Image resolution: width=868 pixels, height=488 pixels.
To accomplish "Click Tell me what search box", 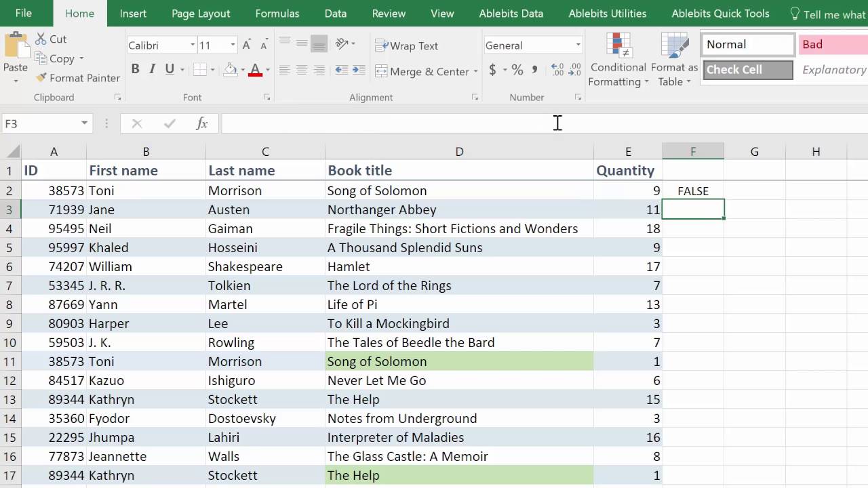I will click(828, 14).
